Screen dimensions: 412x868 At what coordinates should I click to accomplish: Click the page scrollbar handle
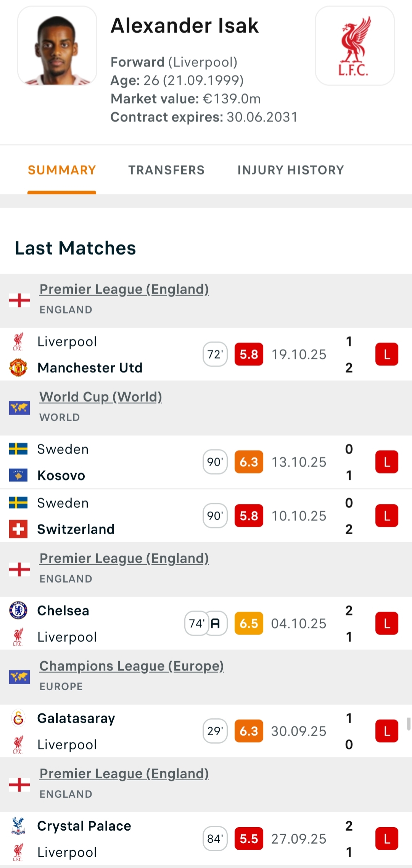pos(409,723)
